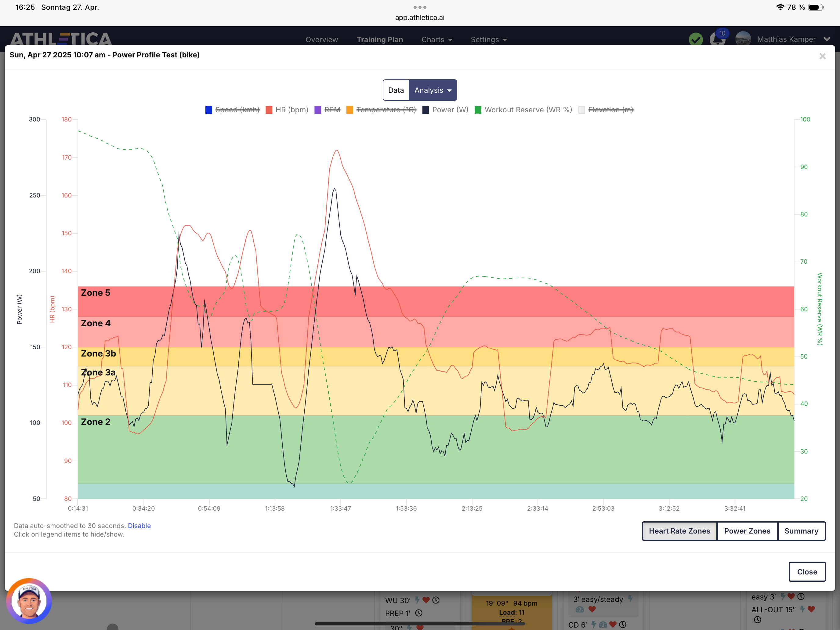
Task: Select the Power Zones view
Action: 747,531
